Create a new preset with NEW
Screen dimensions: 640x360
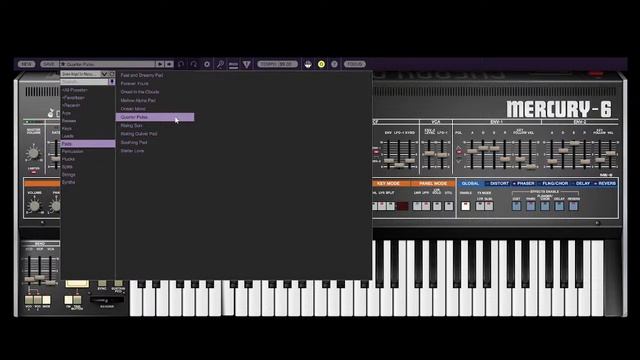pyautogui.click(x=27, y=64)
